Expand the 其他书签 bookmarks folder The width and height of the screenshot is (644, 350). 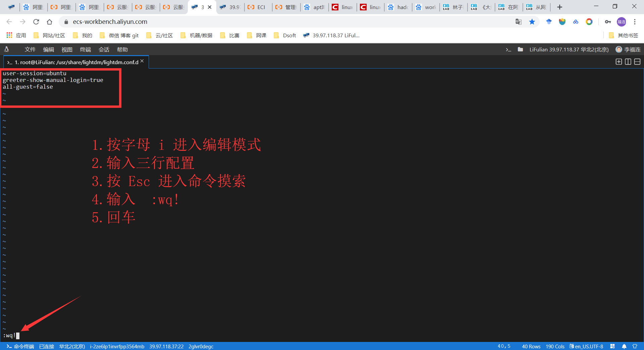coord(623,35)
